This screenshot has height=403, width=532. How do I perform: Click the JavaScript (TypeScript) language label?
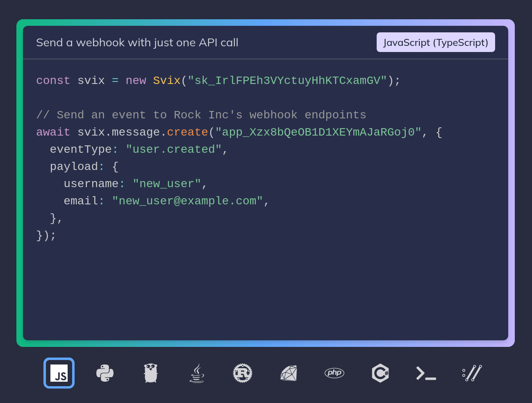point(436,43)
